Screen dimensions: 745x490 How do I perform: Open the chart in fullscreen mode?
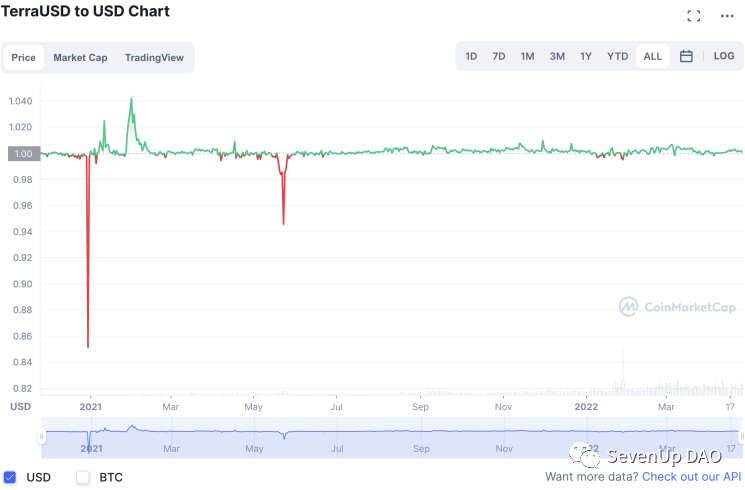[694, 16]
